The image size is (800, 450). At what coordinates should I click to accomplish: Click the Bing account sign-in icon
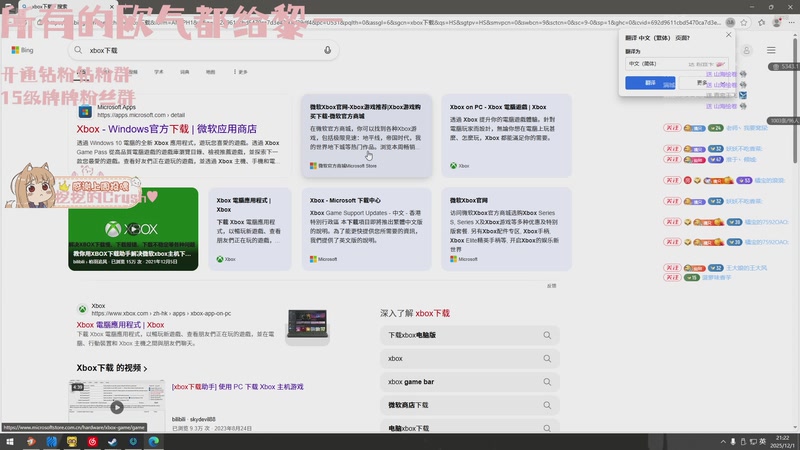point(746,50)
